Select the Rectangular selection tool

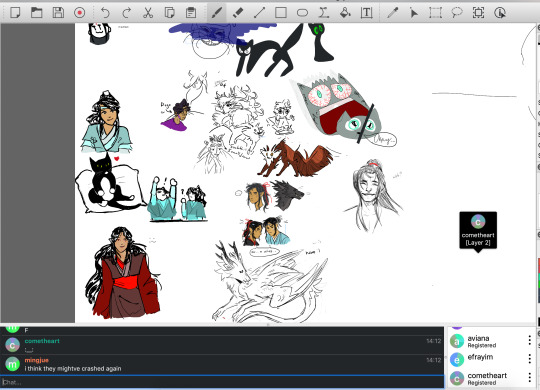pyautogui.click(x=435, y=13)
